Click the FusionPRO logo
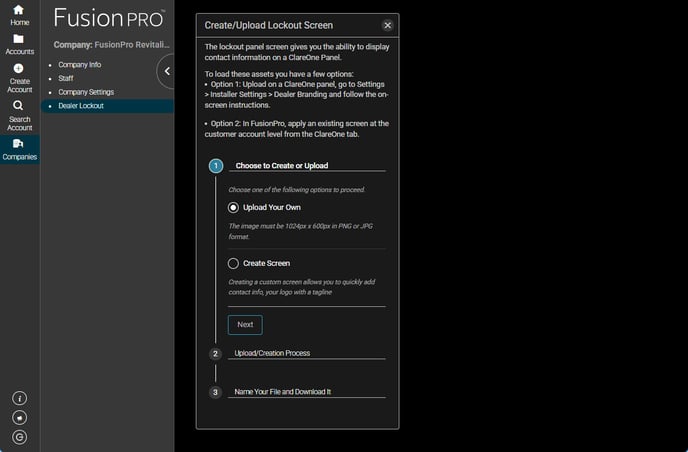688x452 pixels. 109,18
